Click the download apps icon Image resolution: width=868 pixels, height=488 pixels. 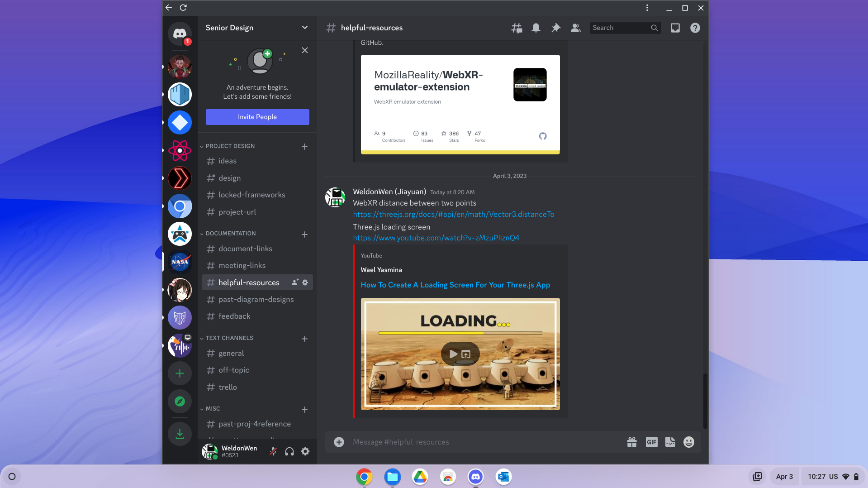click(180, 434)
